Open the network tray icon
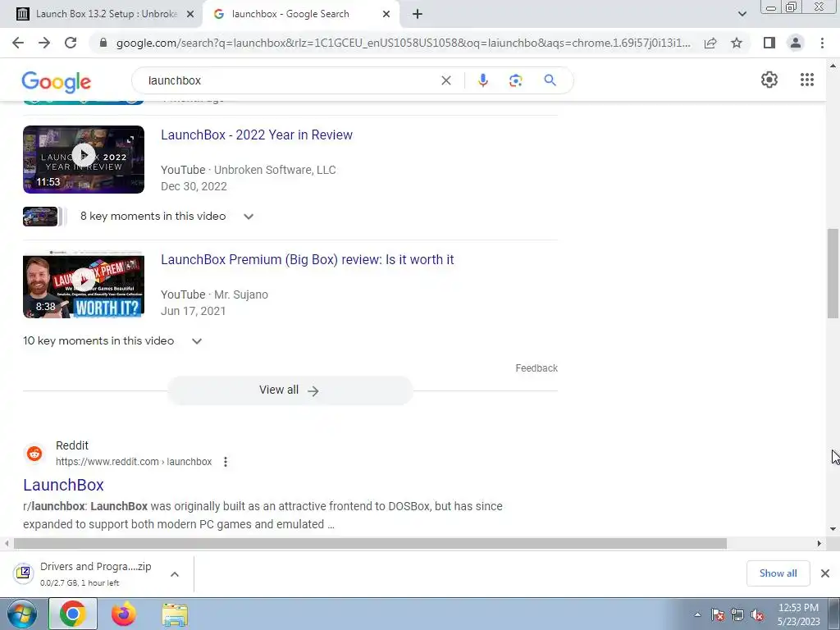The image size is (840, 630). 737,615
